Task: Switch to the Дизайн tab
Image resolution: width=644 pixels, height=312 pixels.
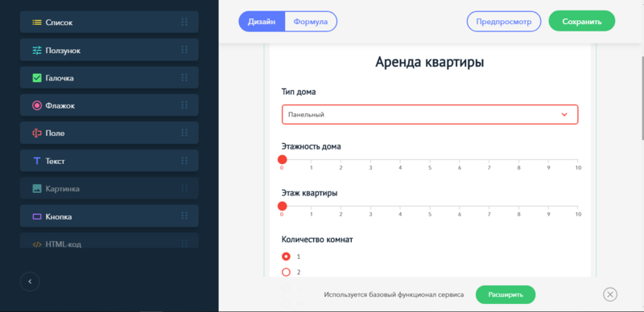Action: pos(262,22)
